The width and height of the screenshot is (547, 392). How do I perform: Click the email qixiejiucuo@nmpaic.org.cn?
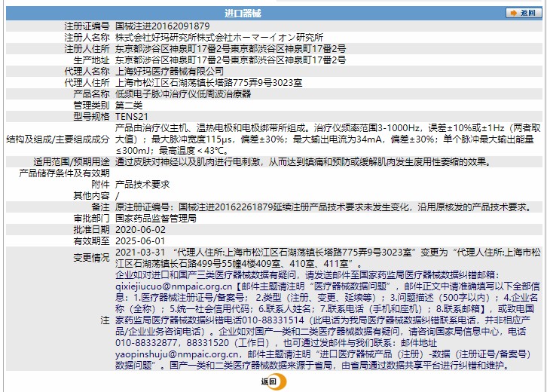174,286
